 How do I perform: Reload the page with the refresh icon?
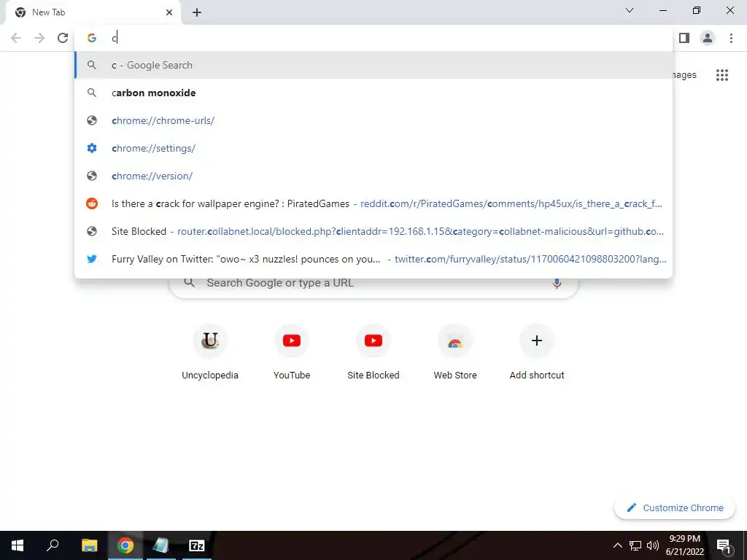click(x=63, y=38)
